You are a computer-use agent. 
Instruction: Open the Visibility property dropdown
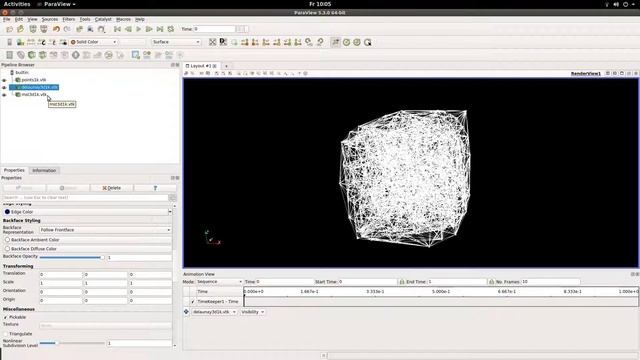(252, 312)
